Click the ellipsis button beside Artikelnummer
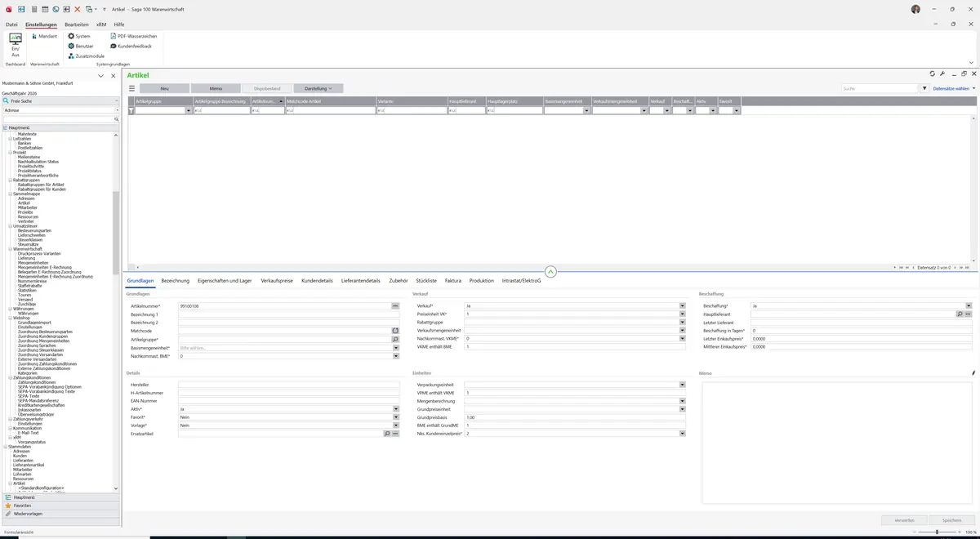The height and width of the screenshot is (539, 980). (395, 305)
